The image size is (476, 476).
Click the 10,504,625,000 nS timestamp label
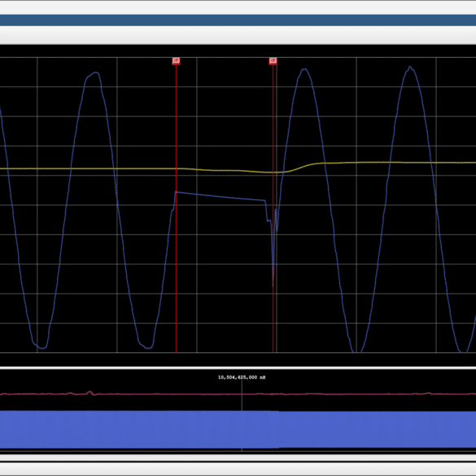point(242,378)
